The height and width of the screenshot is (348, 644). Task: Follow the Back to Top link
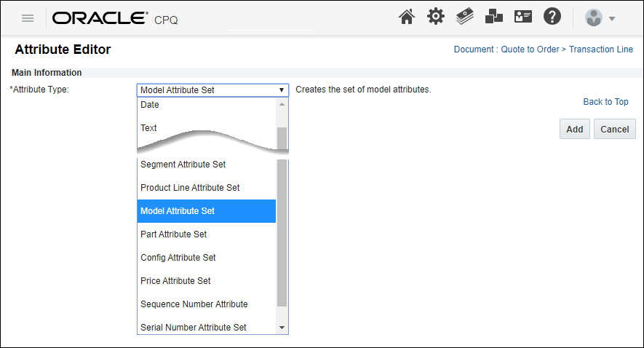(x=606, y=102)
